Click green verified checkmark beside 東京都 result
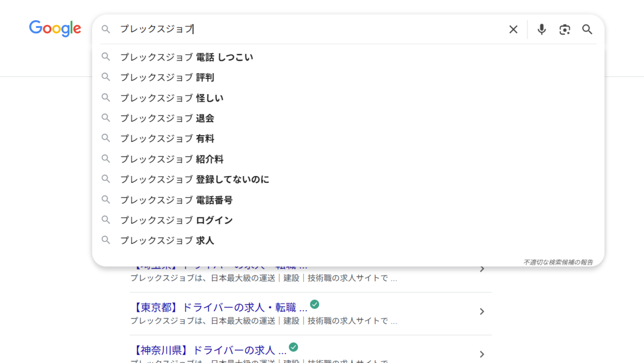 click(x=315, y=304)
